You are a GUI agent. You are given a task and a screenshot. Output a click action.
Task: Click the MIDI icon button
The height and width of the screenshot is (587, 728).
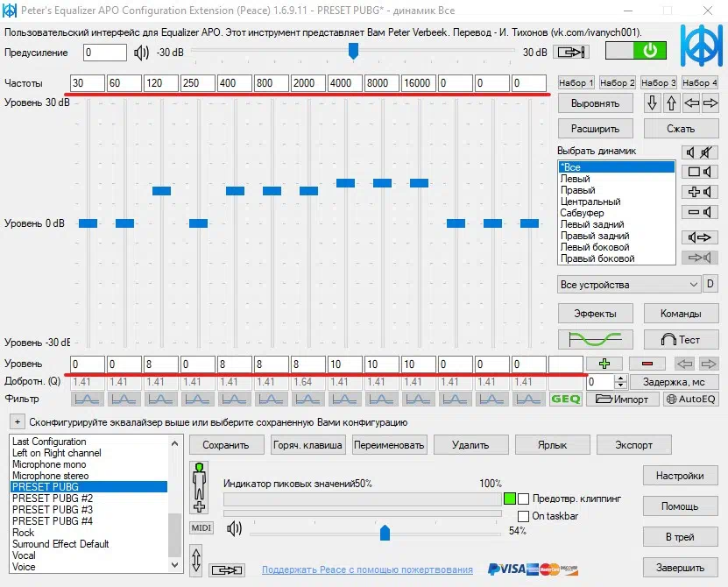click(x=201, y=527)
